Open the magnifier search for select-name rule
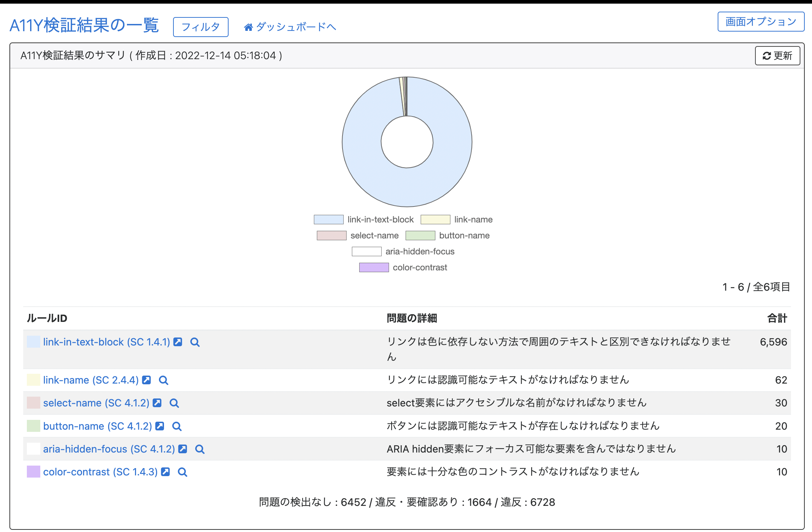This screenshot has width=812, height=532. click(174, 403)
